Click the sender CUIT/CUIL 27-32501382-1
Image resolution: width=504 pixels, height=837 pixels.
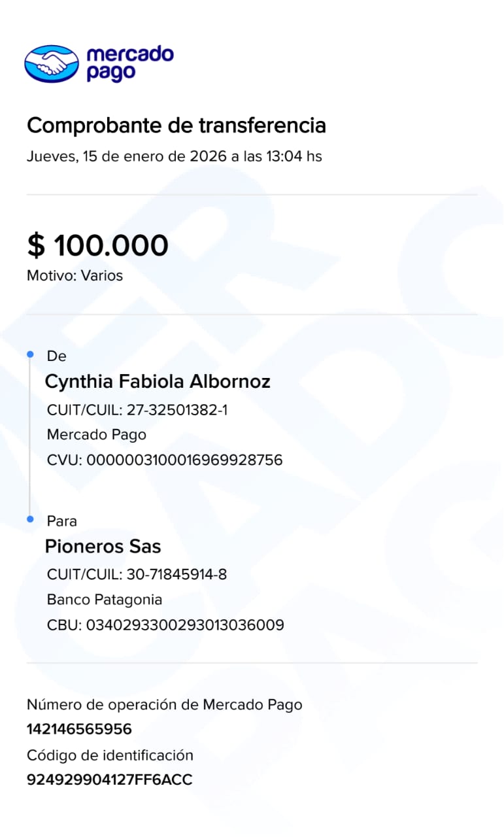[x=137, y=411]
